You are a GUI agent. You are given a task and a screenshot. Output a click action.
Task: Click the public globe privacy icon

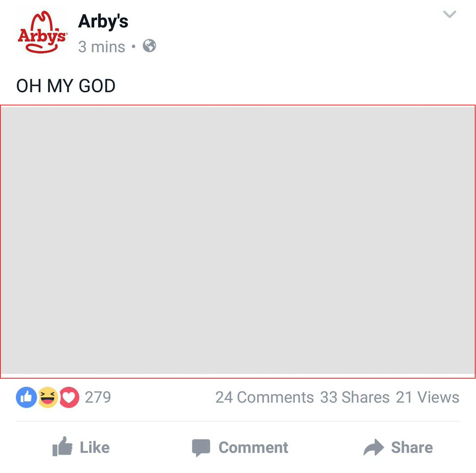(150, 46)
